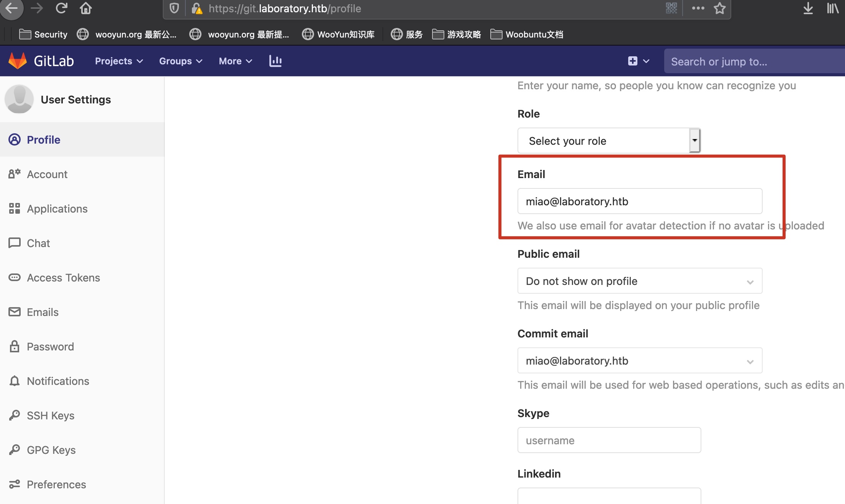Expand the Select your role dropdown
845x504 pixels.
pos(609,141)
